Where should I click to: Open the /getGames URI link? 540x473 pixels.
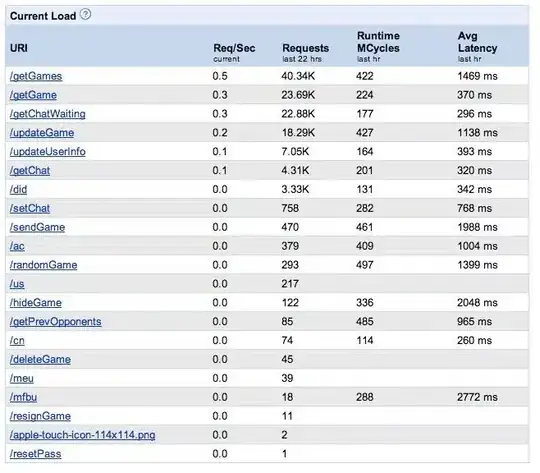[x=36, y=76]
